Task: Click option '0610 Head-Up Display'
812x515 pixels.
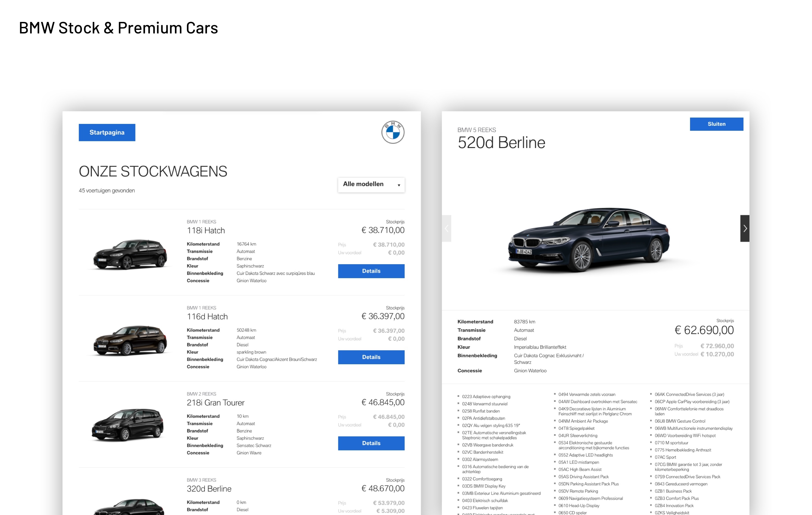Action: point(579,506)
